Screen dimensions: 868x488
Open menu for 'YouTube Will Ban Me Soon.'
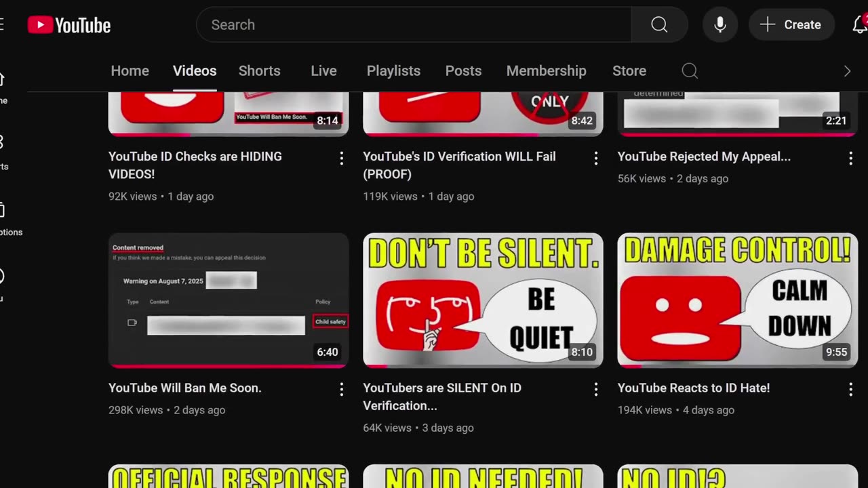click(341, 389)
